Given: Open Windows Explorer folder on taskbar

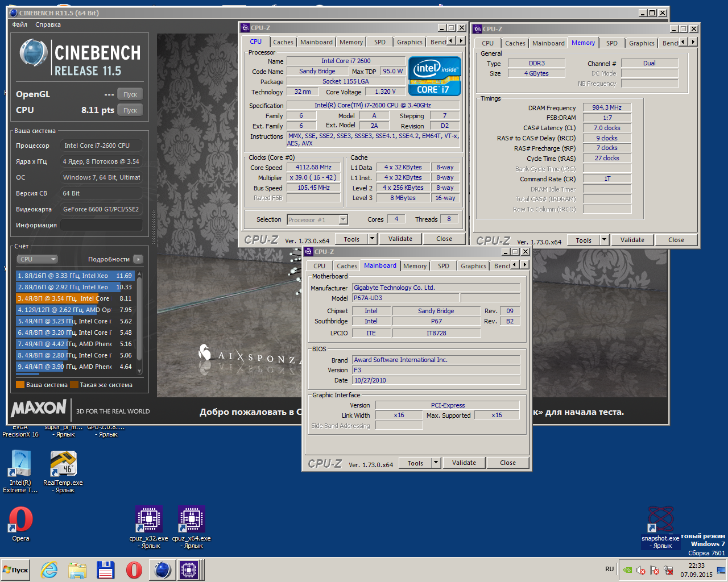Looking at the screenshot, I should click(77, 570).
